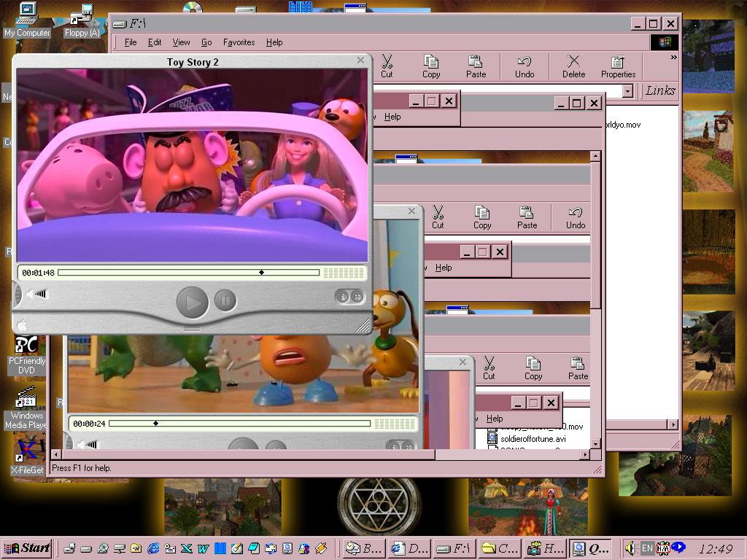Click the status bar text Press F1 for help
Viewport: 747px width, 560px height.
click(82, 468)
